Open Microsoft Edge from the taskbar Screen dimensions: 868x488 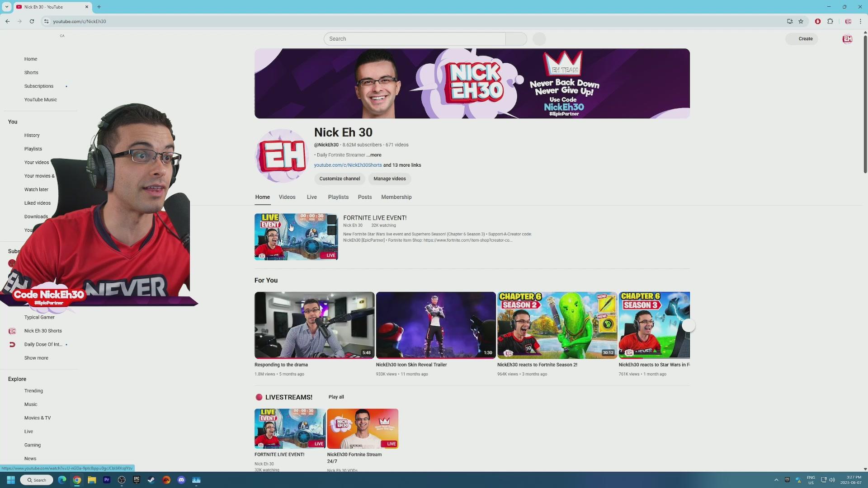coord(62,480)
